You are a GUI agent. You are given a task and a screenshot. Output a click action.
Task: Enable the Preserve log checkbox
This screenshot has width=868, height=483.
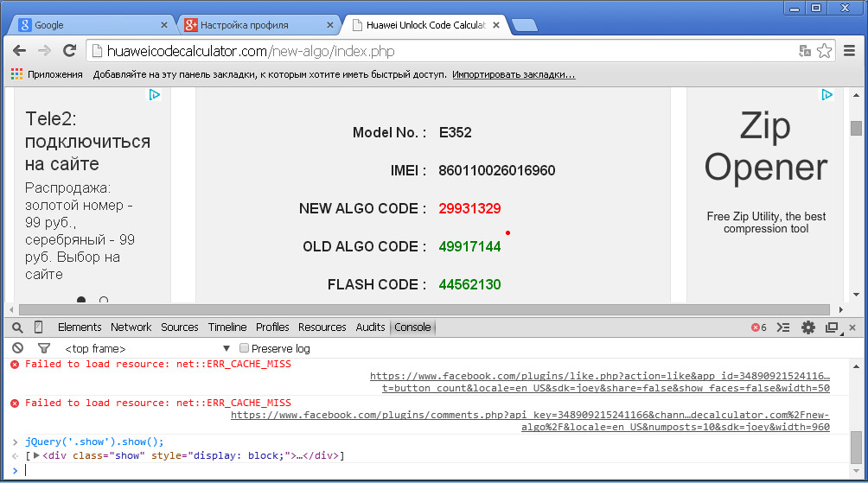click(245, 348)
